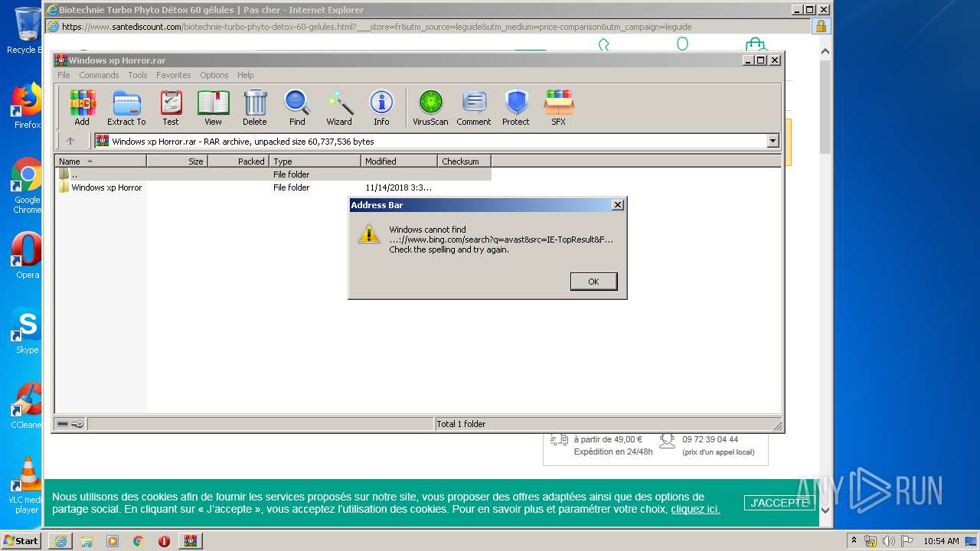Open the Tools menu
980x551 pixels.
pyautogui.click(x=138, y=75)
